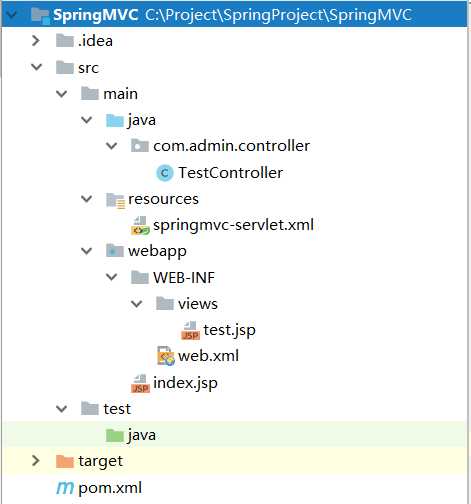Collapse the WEB-INF folder
The width and height of the screenshot is (471, 504).
click(111, 277)
